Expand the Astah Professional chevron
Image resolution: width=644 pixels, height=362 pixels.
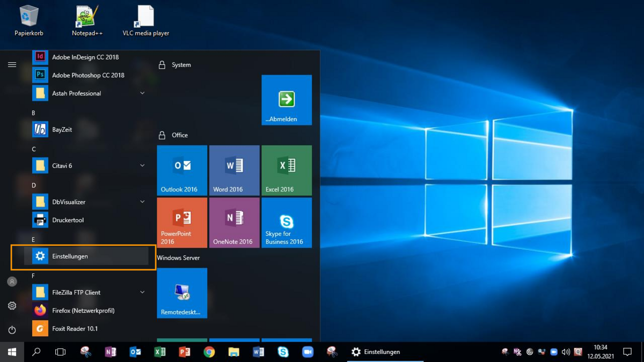click(x=142, y=93)
